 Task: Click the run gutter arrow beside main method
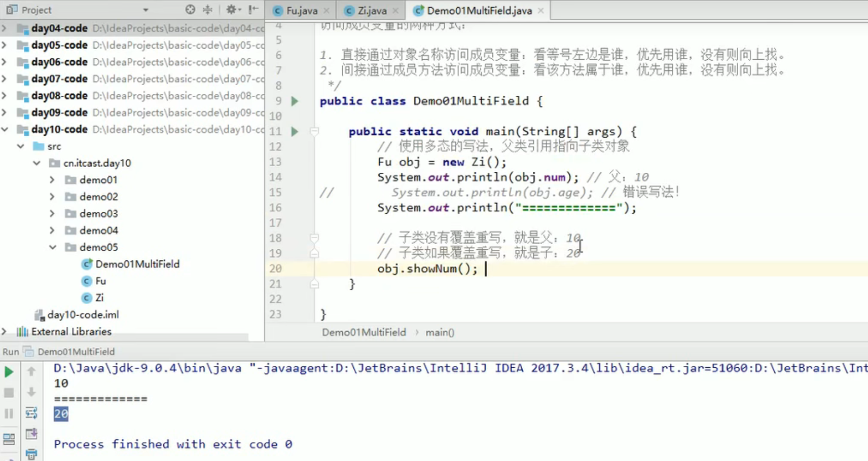[295, 132]
